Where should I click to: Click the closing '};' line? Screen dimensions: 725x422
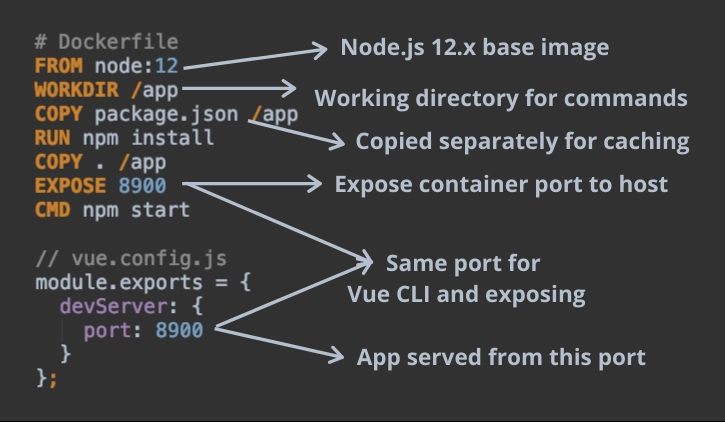[x=47, y=378]
